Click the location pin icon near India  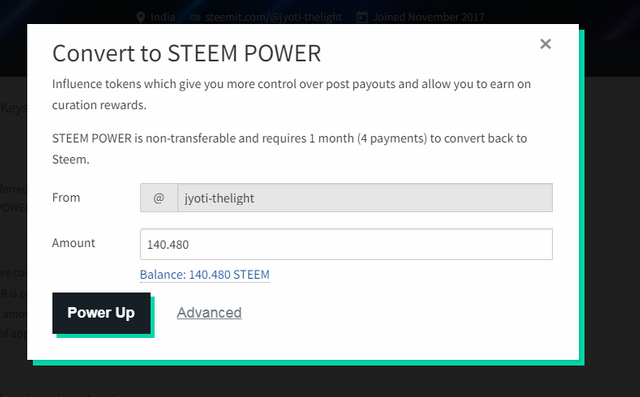141,17
